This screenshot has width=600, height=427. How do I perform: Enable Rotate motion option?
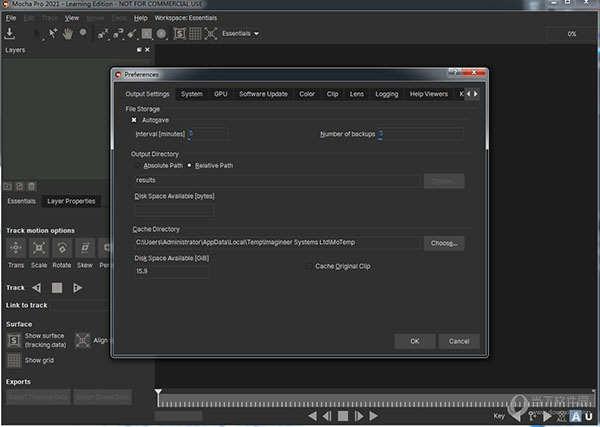coord(62,248)
